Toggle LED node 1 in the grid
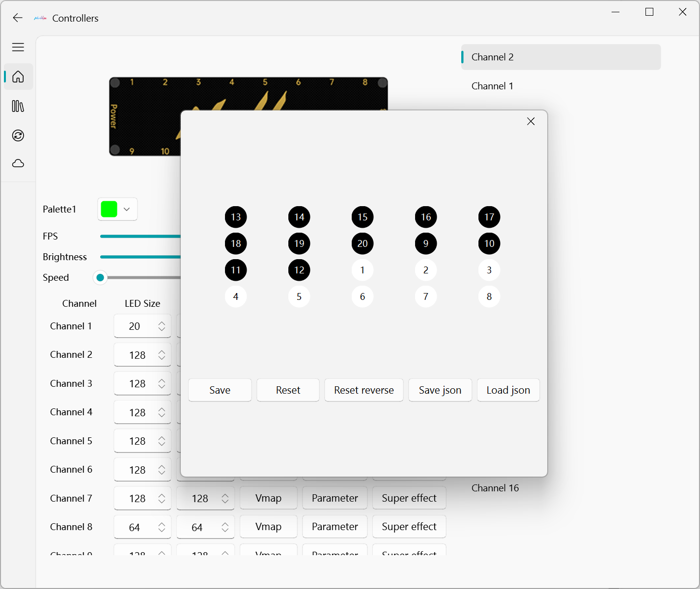 [363, 270]
